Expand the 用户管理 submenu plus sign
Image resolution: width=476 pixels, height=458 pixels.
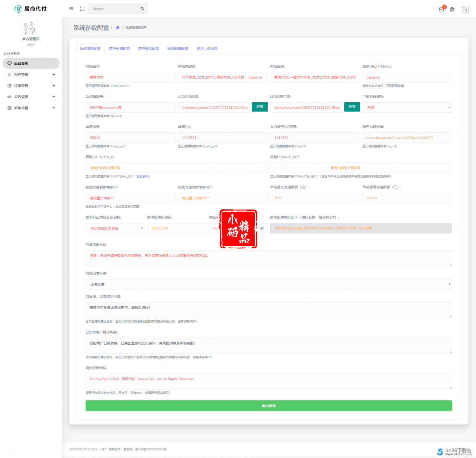tap(54, 75)
